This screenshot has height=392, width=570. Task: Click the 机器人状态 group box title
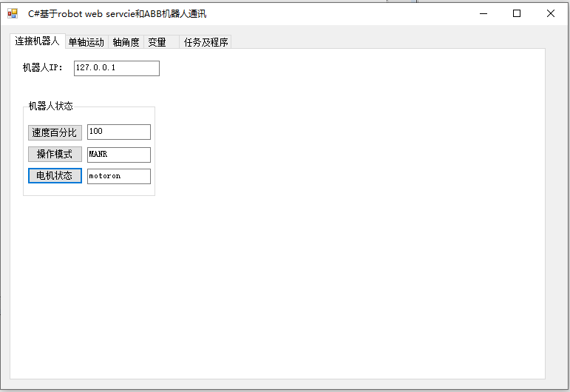[50, 107]
